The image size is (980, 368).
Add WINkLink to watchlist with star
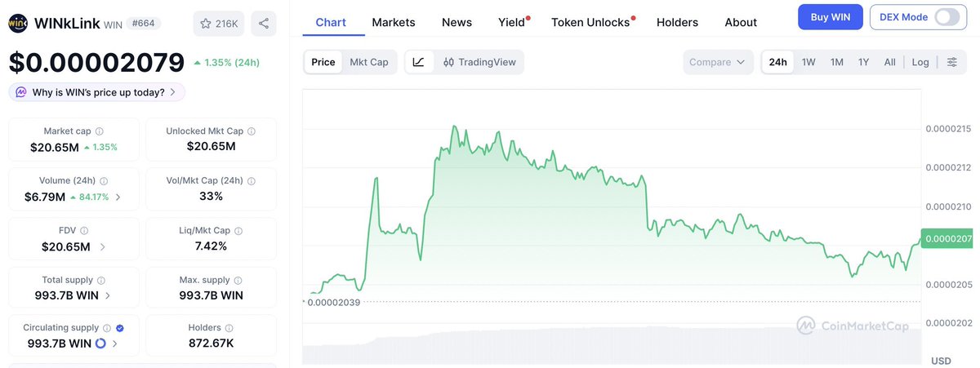[219, 24]
